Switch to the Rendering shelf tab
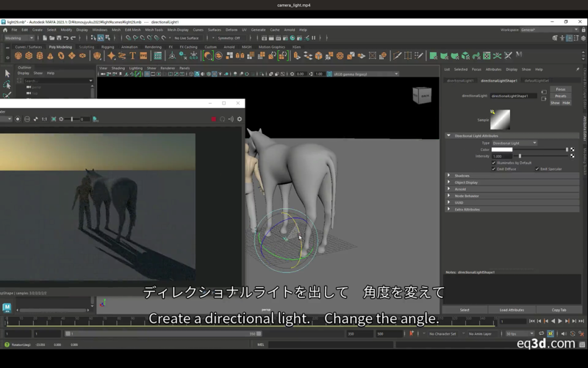Viewport: 588px width, 368px height. coord(153,46)
